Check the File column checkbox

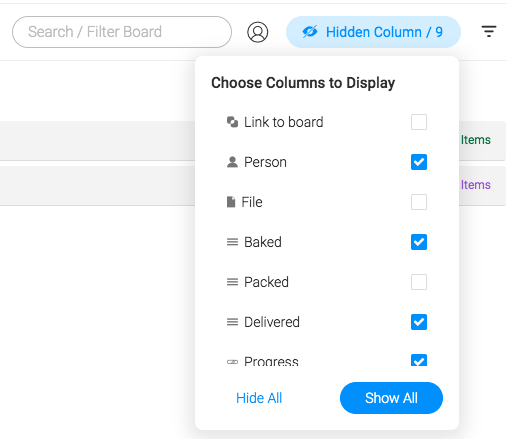(x=419, y=202)
